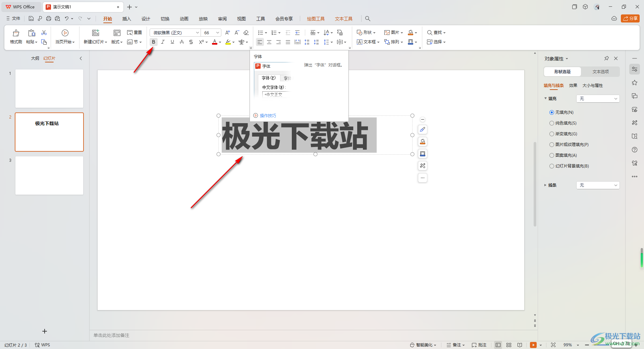This screenshot has height=349, width=644.
Task: Open font size dropdown
Action: (218, 33)
